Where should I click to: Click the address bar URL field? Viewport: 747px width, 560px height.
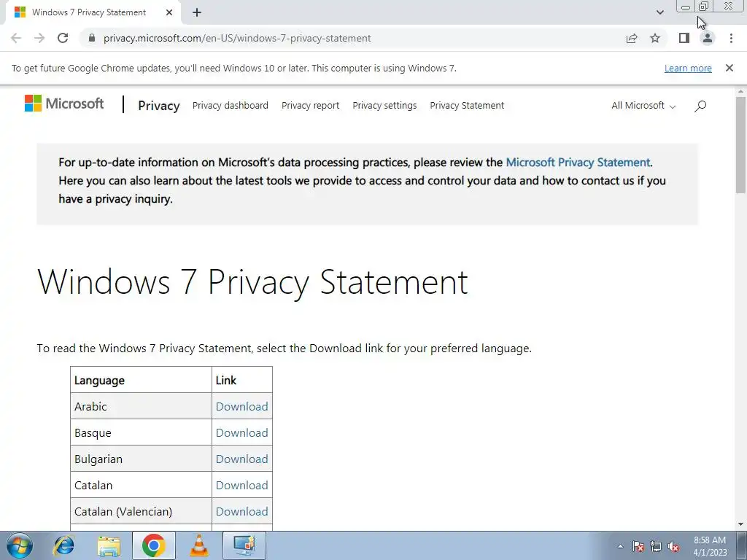click(237, 38)
